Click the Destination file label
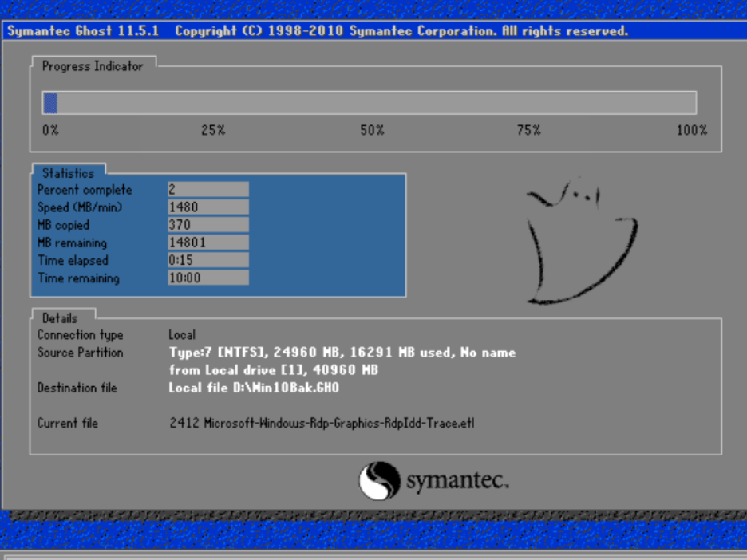 pos(77,388)
